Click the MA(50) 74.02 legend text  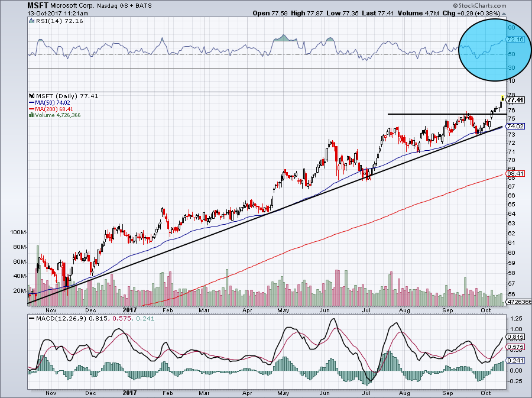tap(53, 102)
